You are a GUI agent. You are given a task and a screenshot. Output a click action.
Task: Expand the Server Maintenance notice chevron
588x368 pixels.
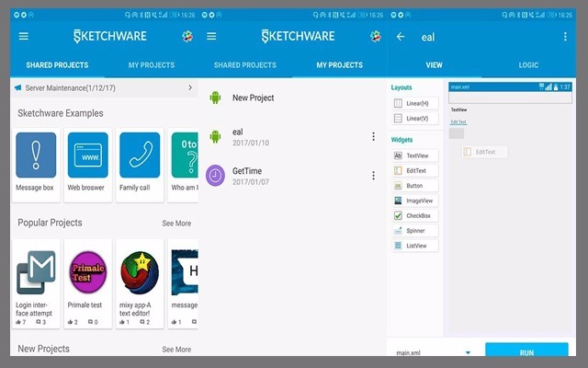(190, 87)
